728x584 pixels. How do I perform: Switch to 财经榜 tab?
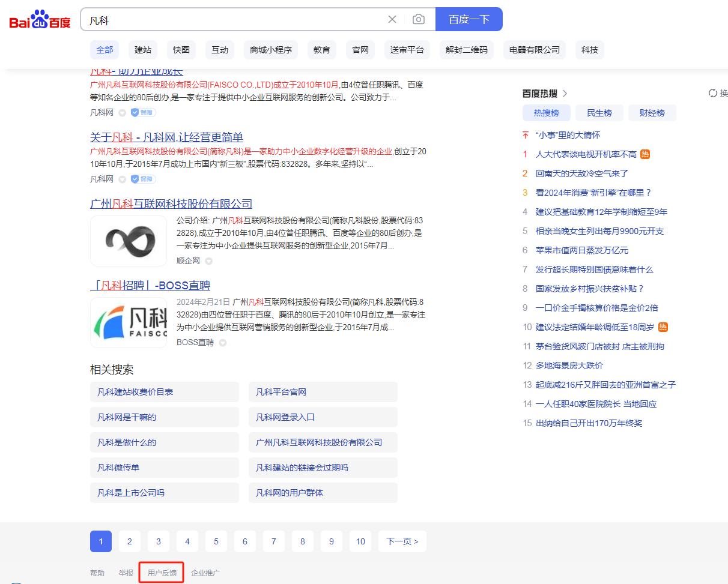(x=652, y=113)
